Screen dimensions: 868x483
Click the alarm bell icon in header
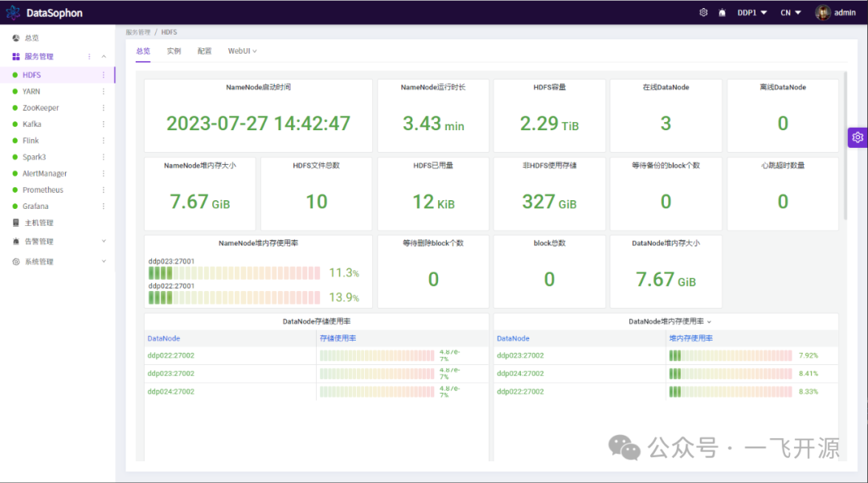pos(722,13)
